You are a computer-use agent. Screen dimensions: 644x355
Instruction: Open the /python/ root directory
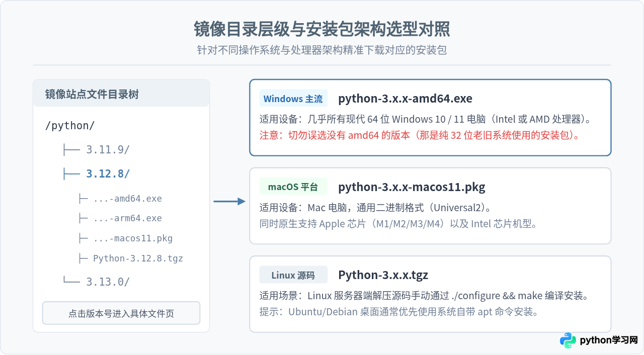tap(70, 126)
